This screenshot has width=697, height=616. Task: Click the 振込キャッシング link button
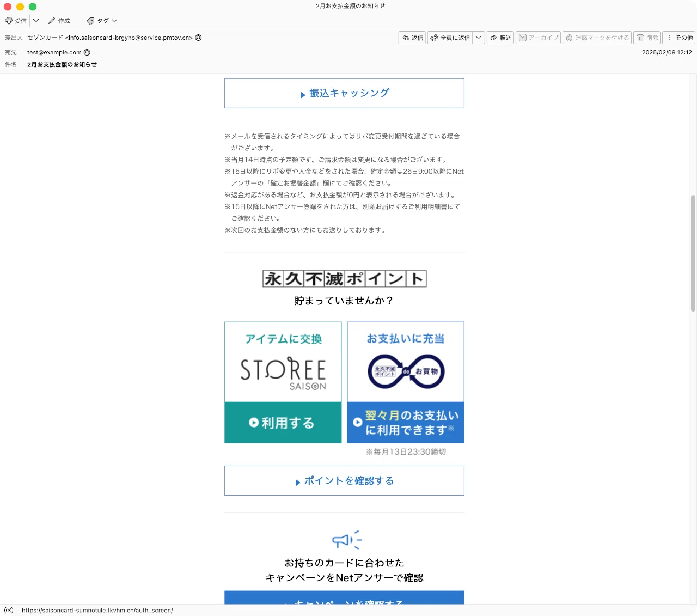tap(344, 93)
